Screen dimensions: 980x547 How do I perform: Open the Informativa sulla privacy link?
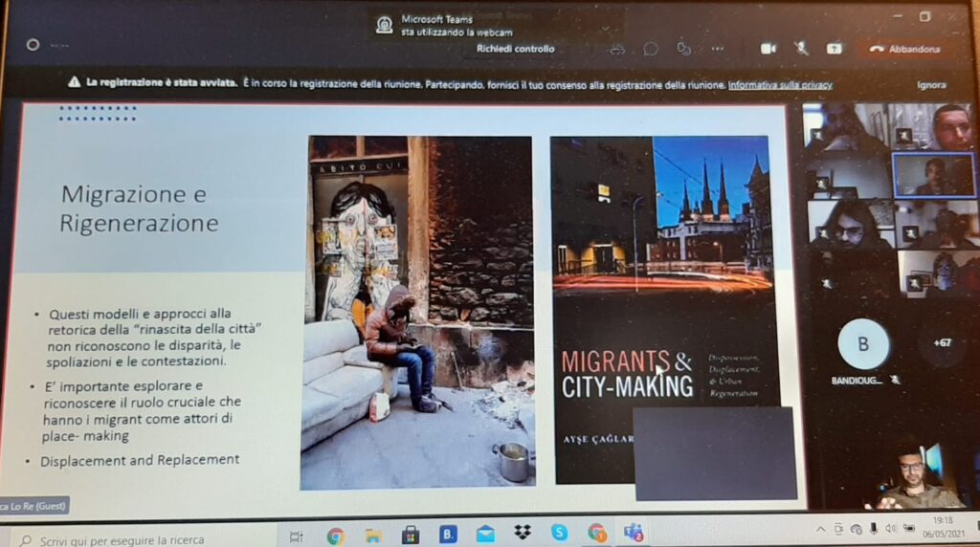[780, 85]
